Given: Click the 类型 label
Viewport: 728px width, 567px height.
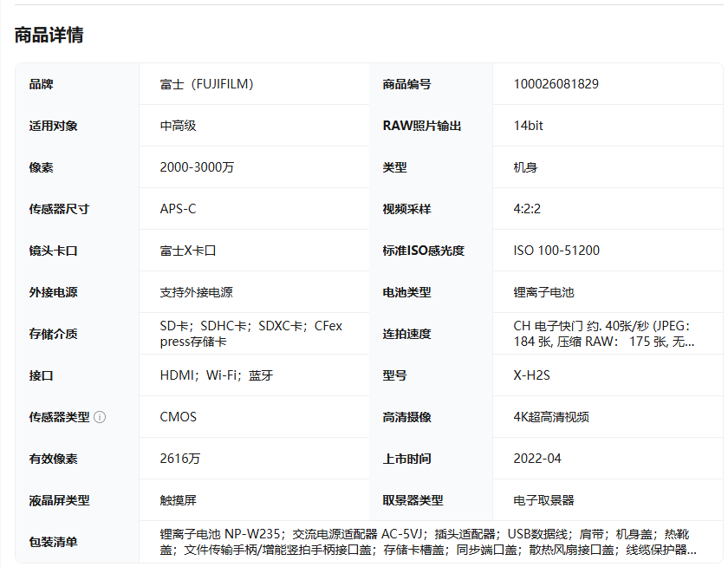Looking at the screenshot, I should [394, 167].
